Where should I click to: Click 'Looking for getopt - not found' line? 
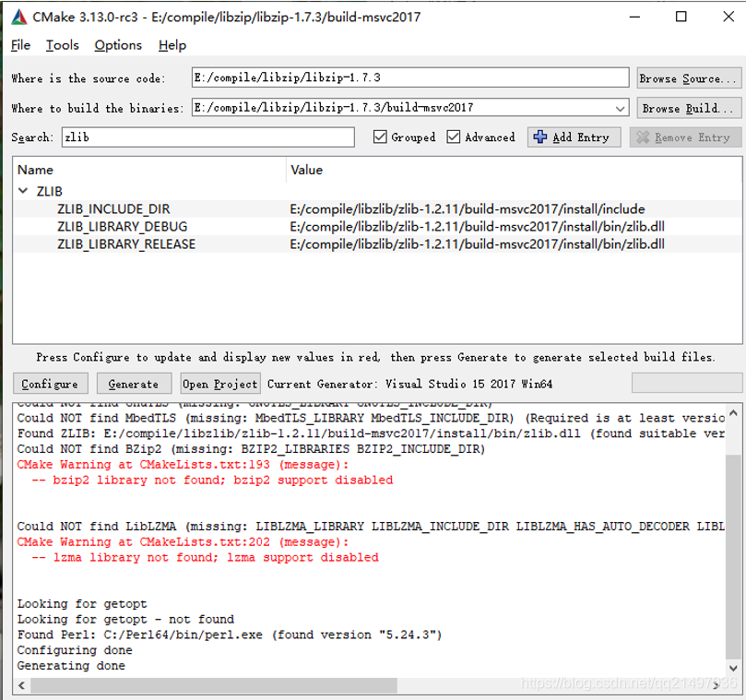pyautogui.click(x=125, y=619)
